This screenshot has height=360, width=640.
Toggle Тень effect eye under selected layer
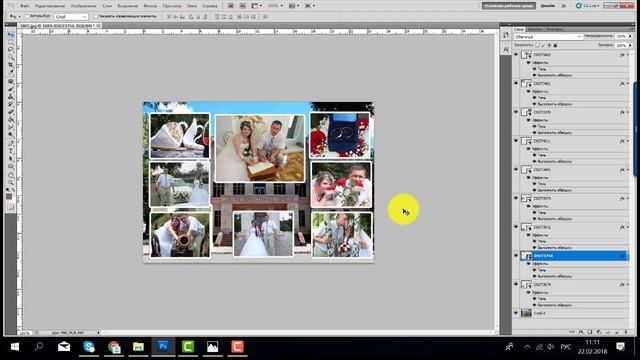pos(534,270)
